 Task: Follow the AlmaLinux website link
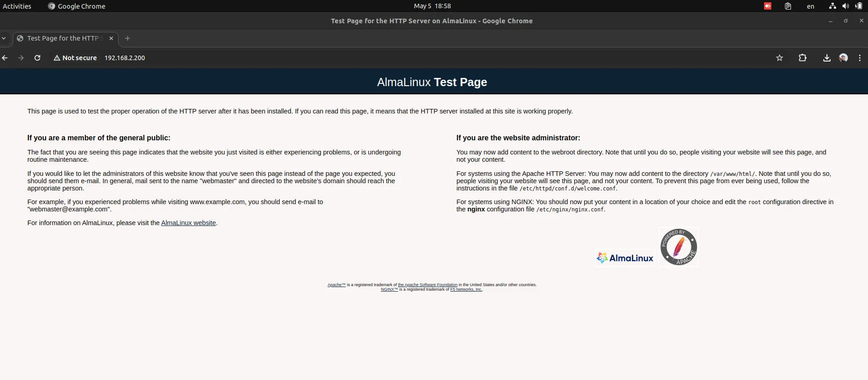coord(188,223)
